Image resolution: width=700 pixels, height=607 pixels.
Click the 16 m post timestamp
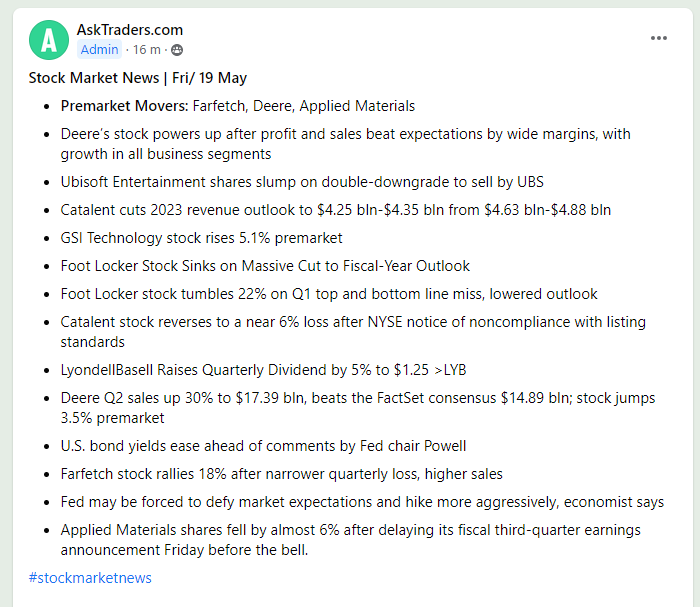click(x=148, y=50)
